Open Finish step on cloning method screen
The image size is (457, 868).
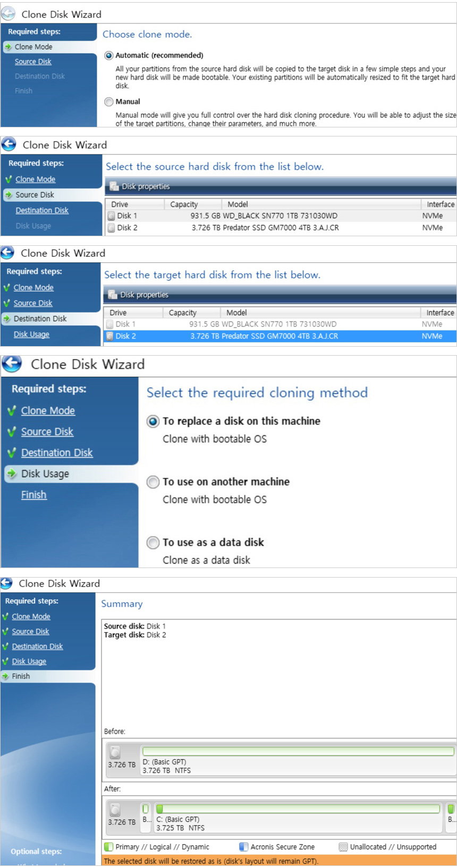tap(34, 495)
